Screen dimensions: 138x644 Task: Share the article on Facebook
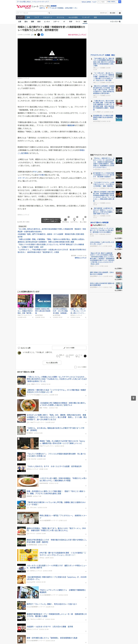point(42,35)
